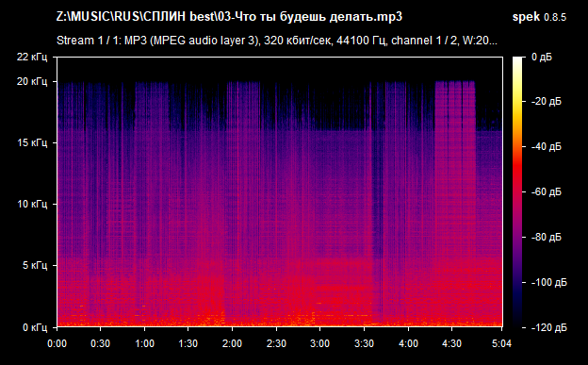Image resolution: width=588 pixels, height=365 pixels.
Task: Click the '10 кГц' frequency axis label
Action: pyautogui.click(x=32, y=204)
